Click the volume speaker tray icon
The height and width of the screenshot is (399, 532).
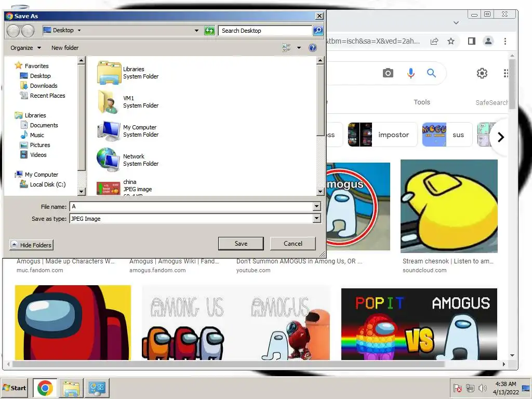pos(482,388)
